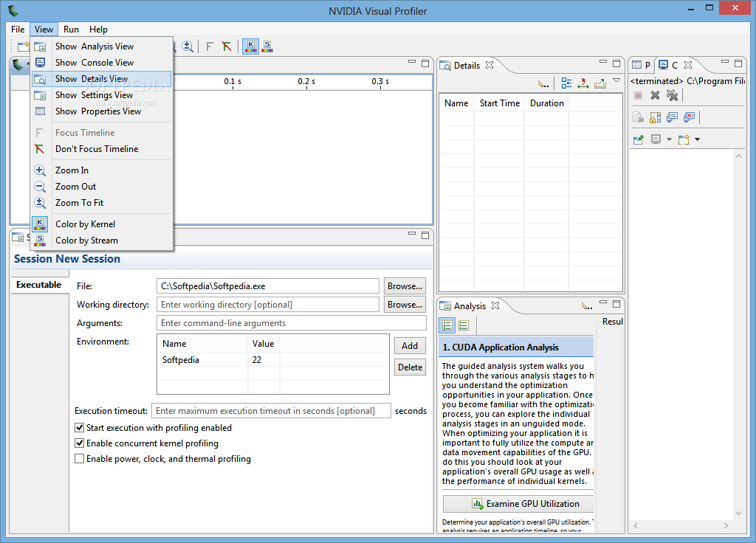Choose Show Analysis View from View menu

[x=102, y=46]
